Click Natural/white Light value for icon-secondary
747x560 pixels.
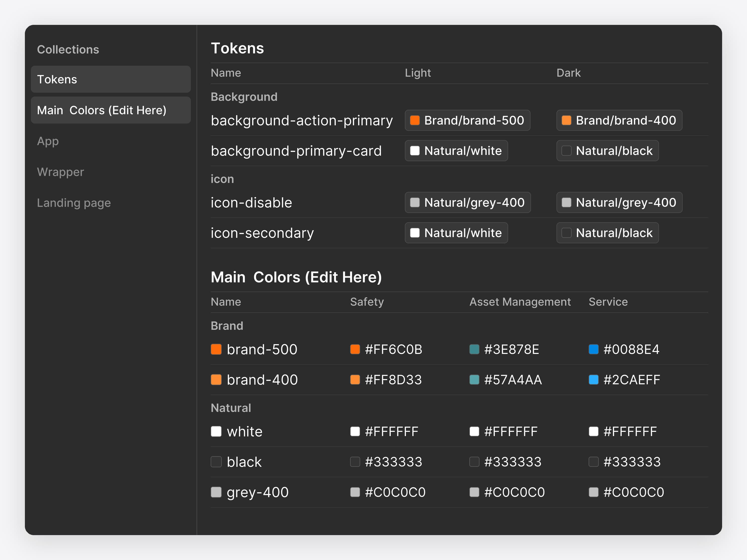(456, 233)
